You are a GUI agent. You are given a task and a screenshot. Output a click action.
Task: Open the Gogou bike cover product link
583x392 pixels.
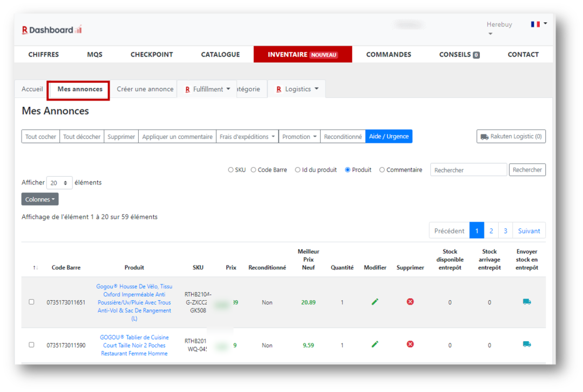coord(134,302)
